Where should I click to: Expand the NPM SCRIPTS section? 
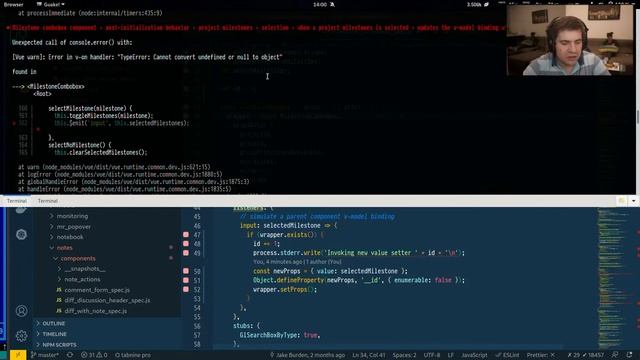coord(59,344)
